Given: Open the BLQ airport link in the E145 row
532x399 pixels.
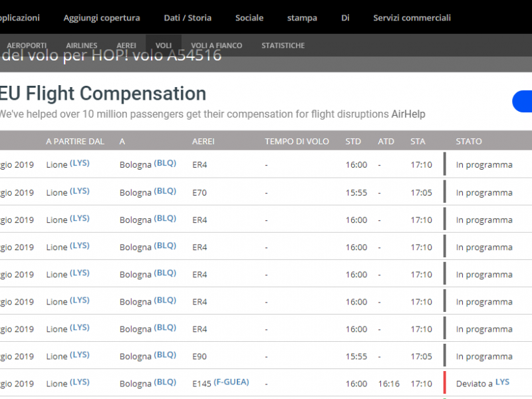Looking at the screenshot, I should click(x=165, y=382).
